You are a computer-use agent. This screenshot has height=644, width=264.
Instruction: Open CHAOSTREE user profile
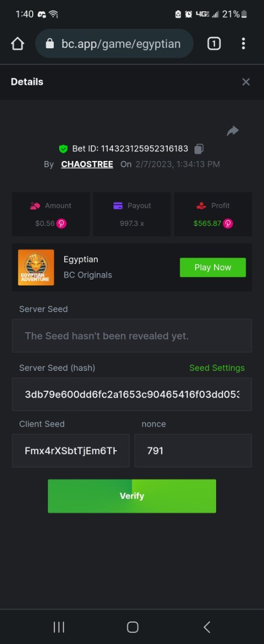tap(87, 164)
